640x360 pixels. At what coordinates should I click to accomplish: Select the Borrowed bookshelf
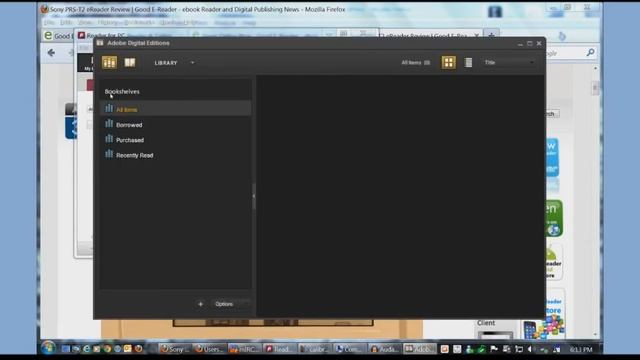pos(176,125)
